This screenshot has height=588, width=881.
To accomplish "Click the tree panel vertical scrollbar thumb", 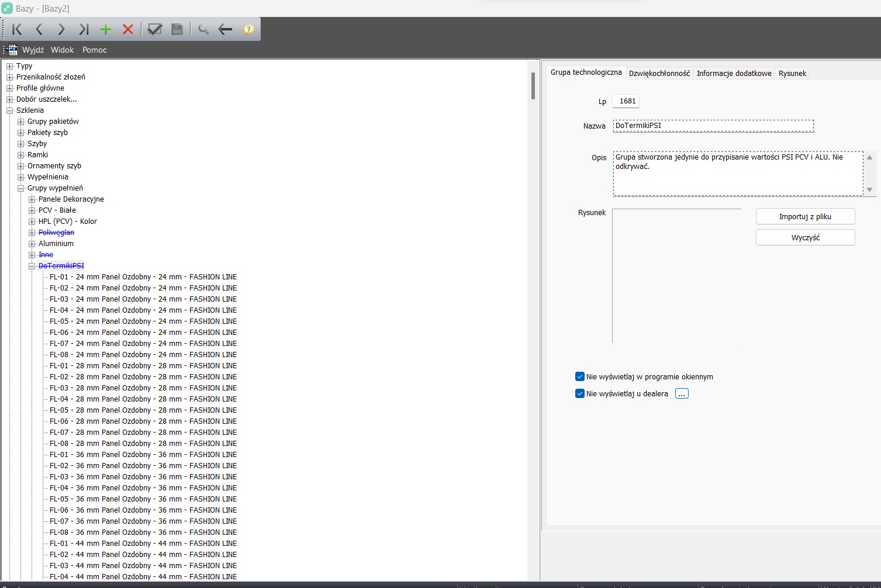I will pyautogui.click(x=533, y=86).
